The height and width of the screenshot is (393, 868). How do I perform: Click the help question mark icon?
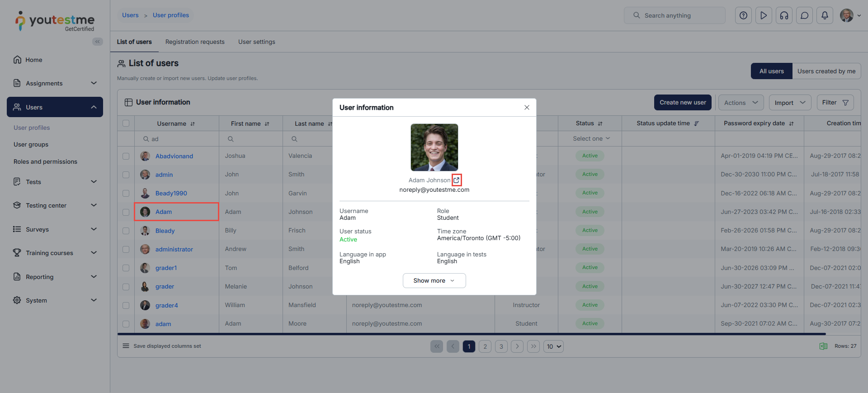click(743, 15)
